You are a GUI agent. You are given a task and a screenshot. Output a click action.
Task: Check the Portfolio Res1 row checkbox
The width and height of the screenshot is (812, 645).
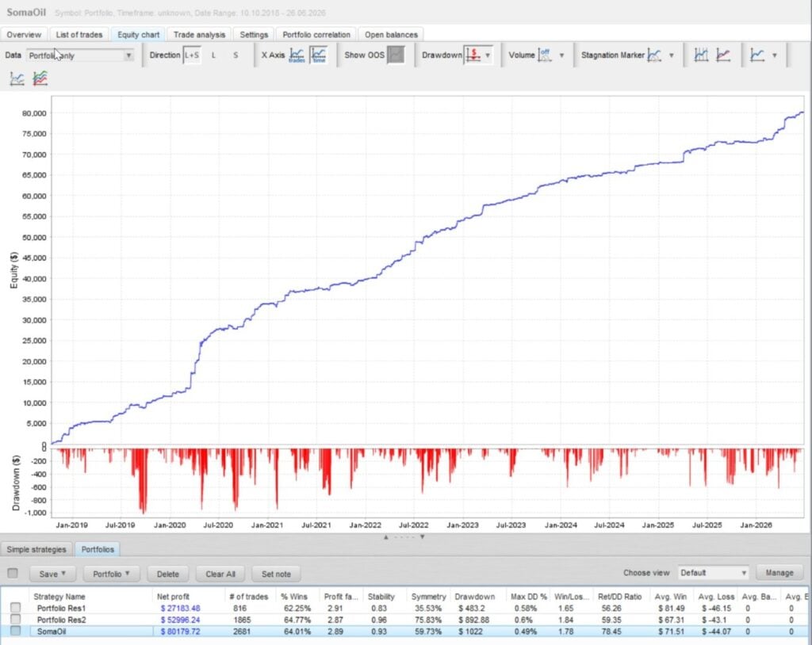[x=16, y=608]
